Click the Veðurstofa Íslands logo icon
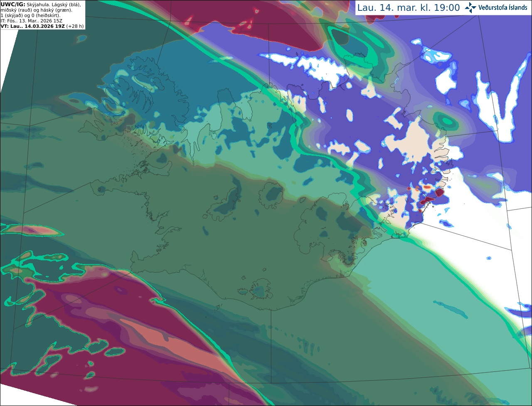The height and width of the screenshot is (406, 532). click(470, 7)
